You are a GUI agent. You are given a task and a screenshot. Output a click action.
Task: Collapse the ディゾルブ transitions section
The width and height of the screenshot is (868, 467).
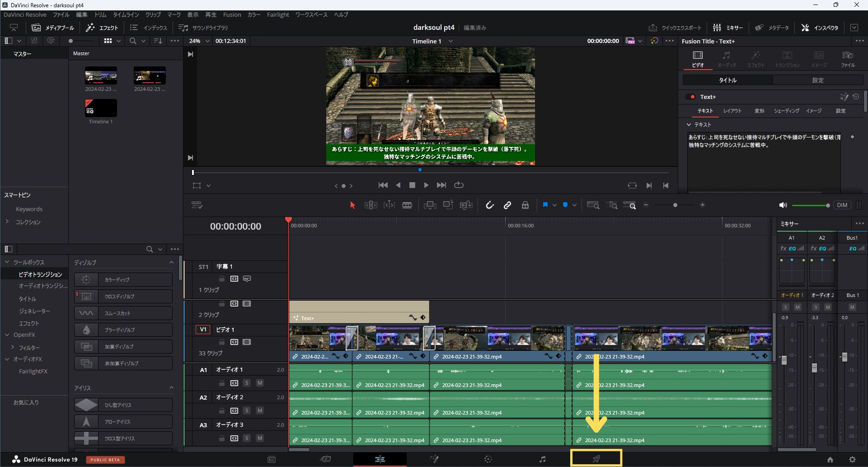coord(171,262)
